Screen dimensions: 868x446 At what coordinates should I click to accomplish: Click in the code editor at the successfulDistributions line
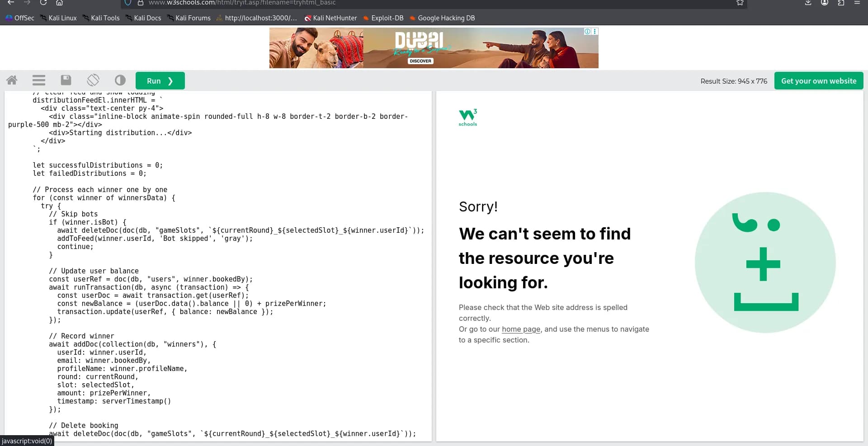97,165
